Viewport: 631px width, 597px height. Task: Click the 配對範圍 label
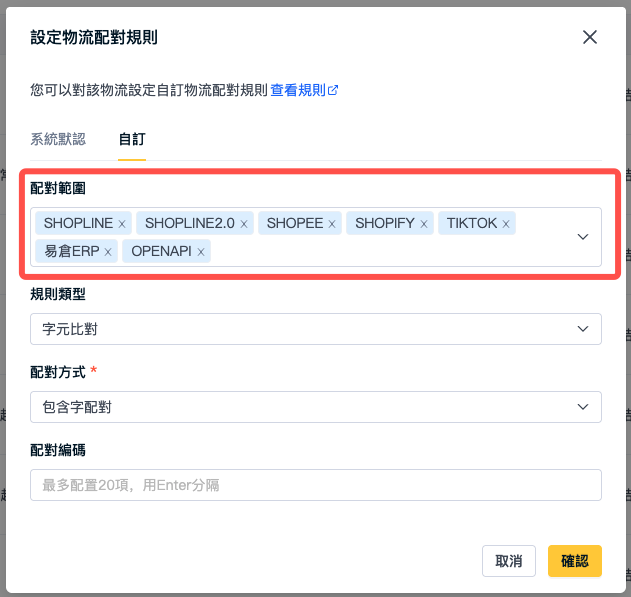click(x=58, y=188)
